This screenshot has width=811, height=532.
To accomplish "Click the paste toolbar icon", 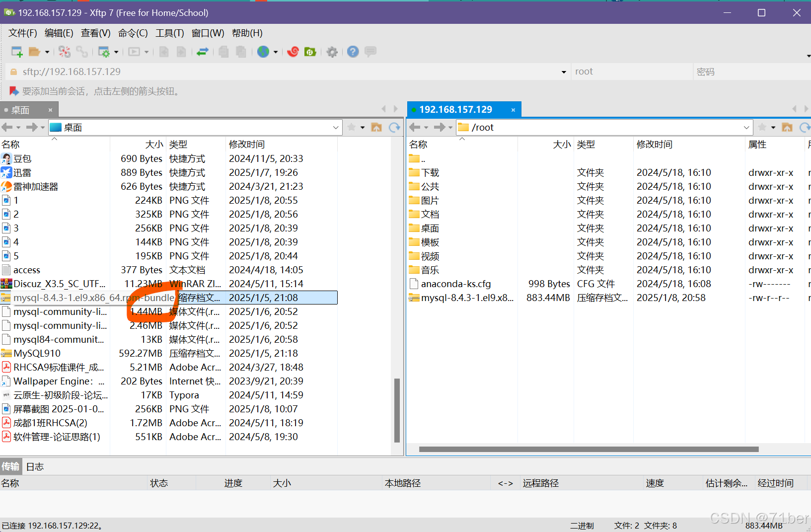I will click(x=241, y=52).
